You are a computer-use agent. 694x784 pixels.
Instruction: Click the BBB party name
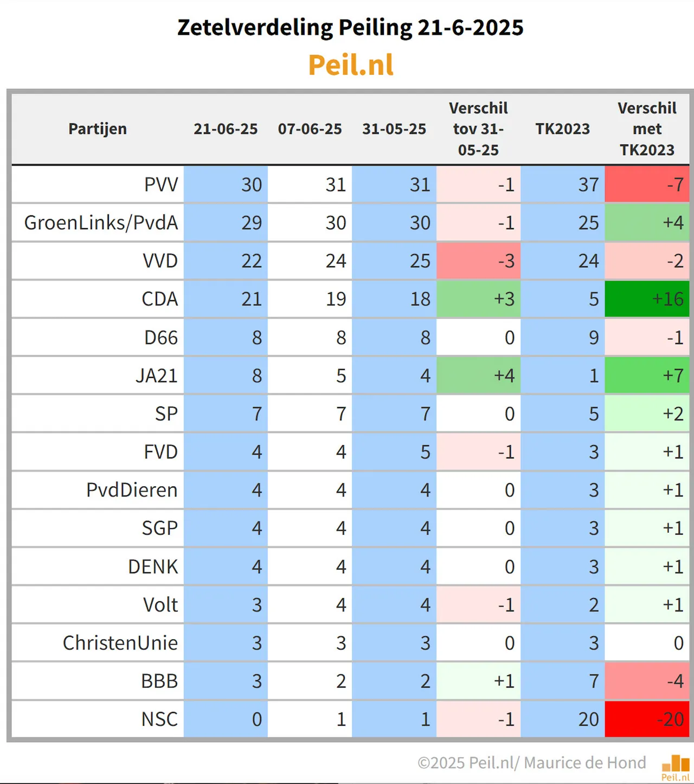tap(159, 681)
